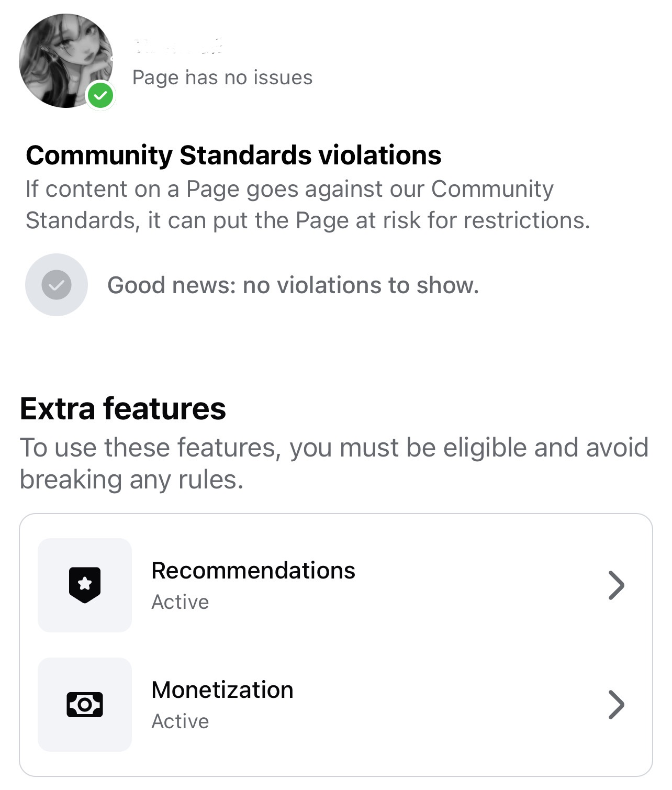Open the Recommendations star badge icon
The image size is (672, 790).
click(85, 585)
